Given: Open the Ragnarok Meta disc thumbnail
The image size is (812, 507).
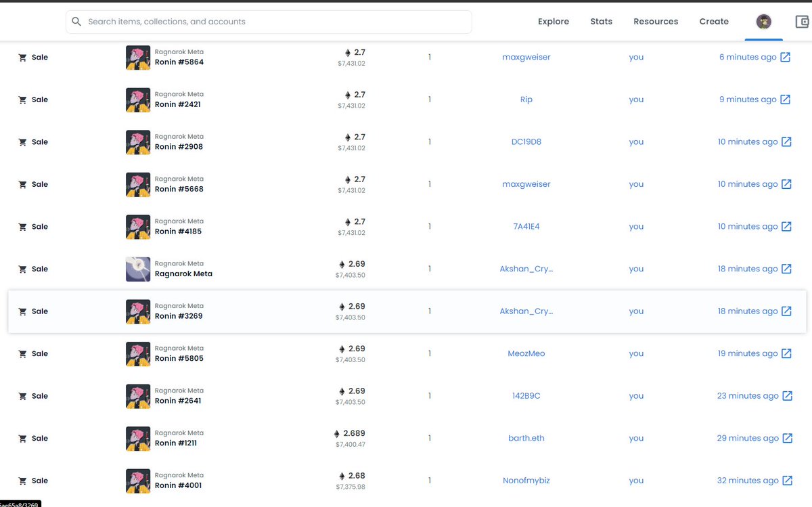Looking at the screenshot, I should 138,269.
